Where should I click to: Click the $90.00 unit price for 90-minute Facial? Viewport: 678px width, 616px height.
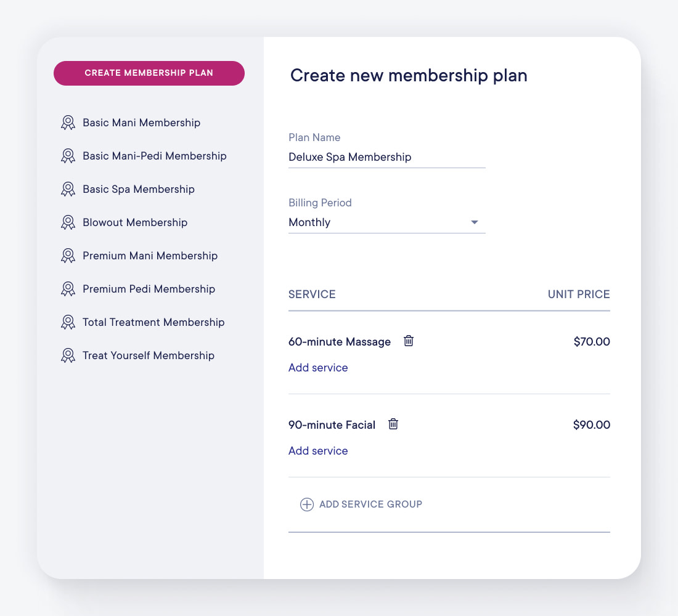coord(591,424)
